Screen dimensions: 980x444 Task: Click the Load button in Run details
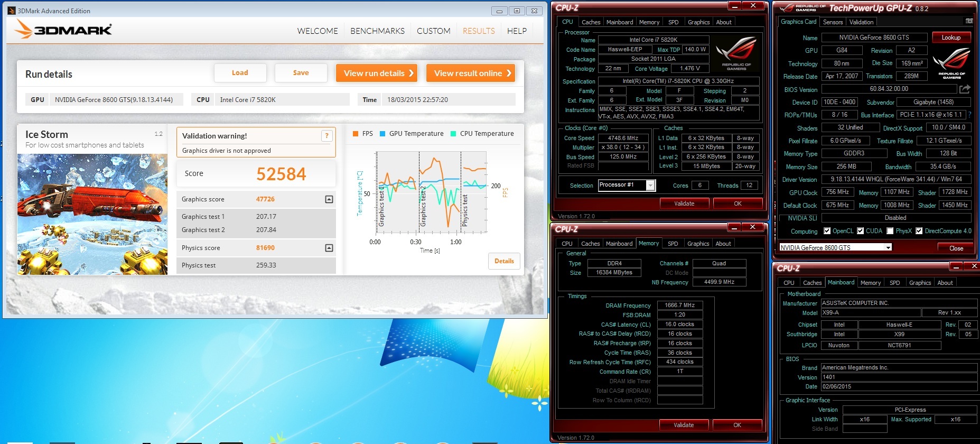coord(240,73)
